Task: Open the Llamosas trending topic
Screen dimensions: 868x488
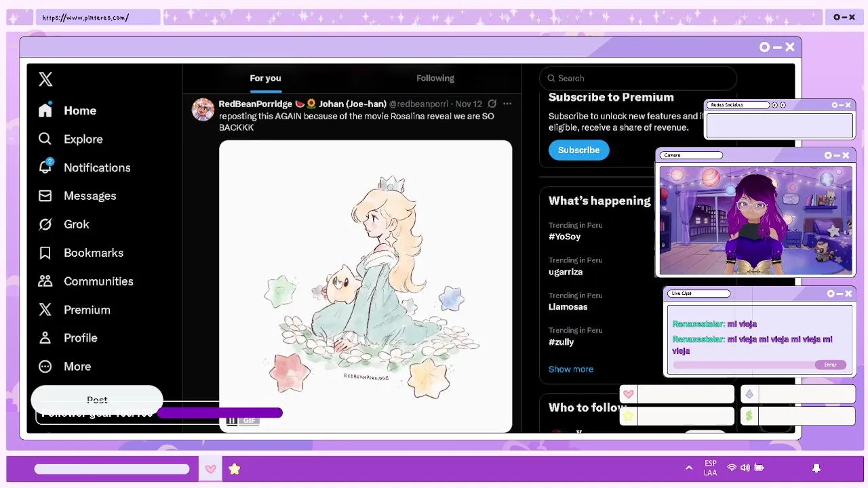Action: tap(568, 307)
